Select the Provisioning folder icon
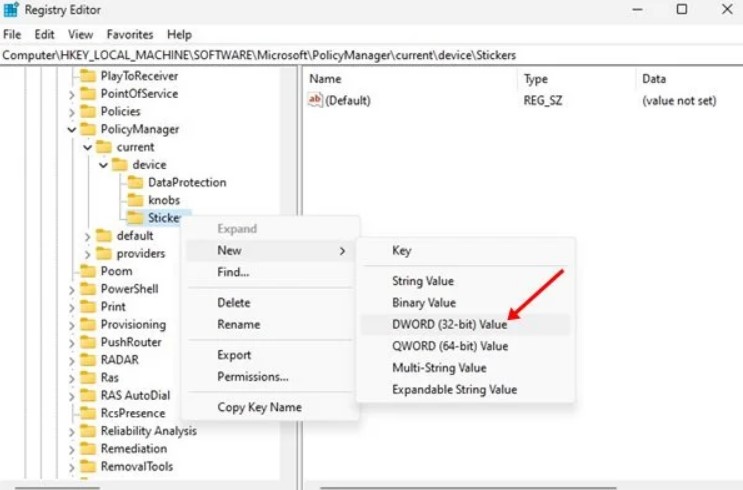 (88, 325)
